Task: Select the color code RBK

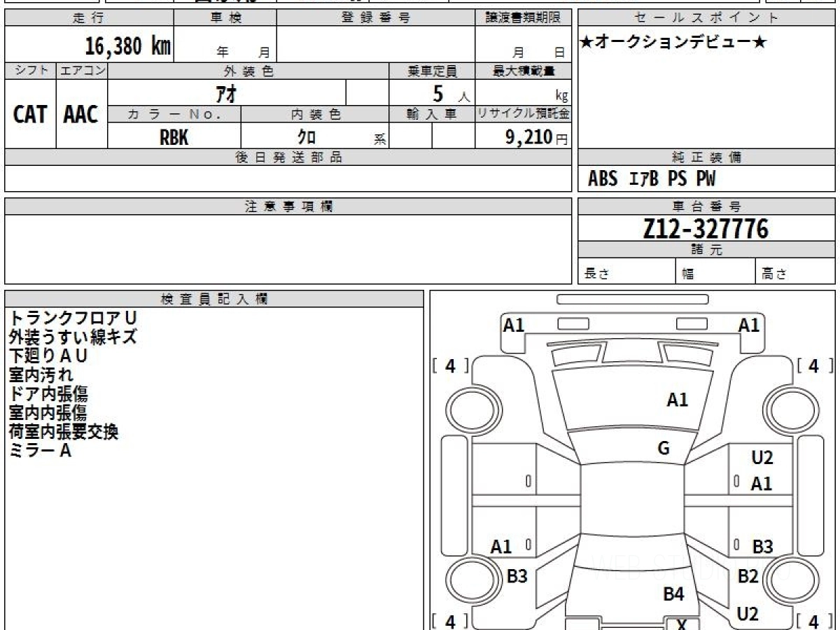Action: point(174,137)
